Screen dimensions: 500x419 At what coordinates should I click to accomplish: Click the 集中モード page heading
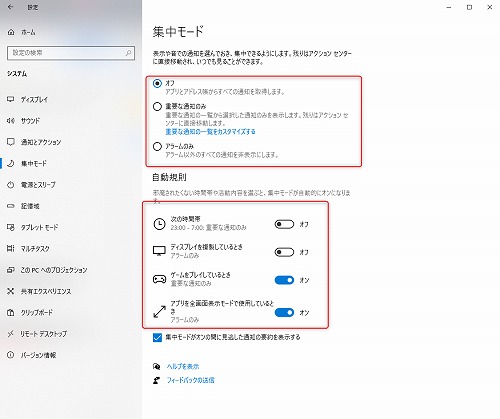click(178, 32)
